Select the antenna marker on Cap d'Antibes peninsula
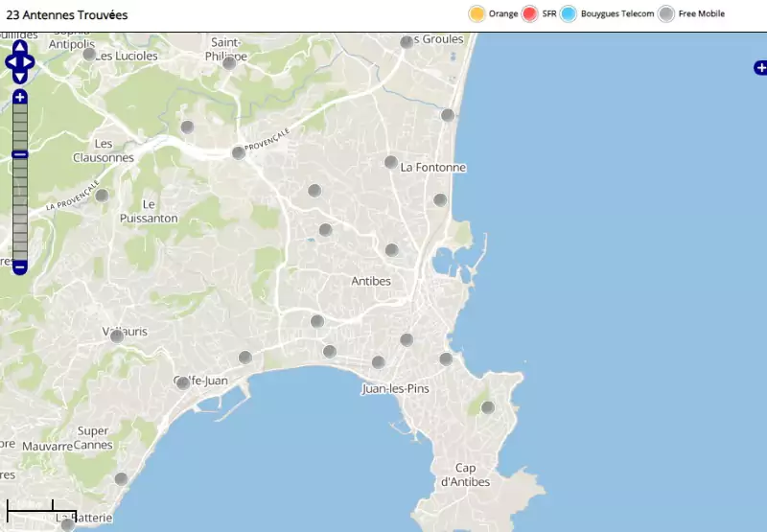767x532 pixels. point(487,407)
